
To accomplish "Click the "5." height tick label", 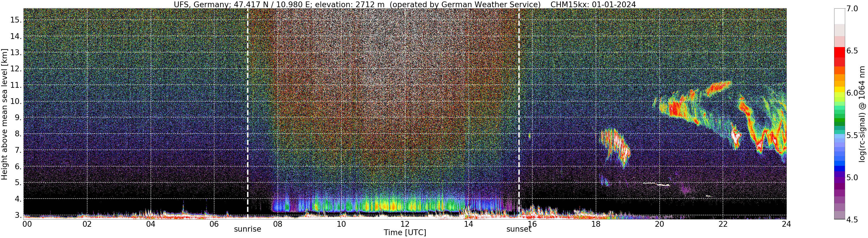I will click(x=18, y=183).
